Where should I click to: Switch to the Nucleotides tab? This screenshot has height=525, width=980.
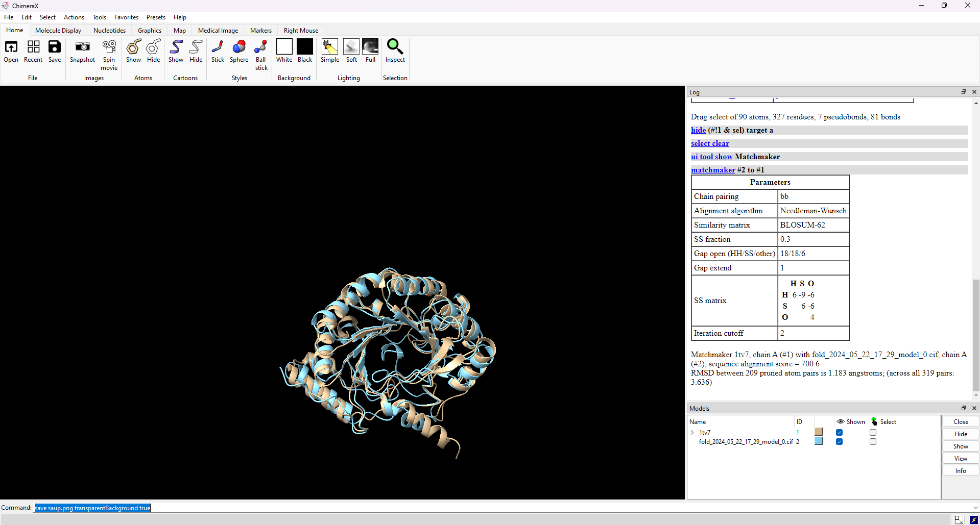pos(109,31)
